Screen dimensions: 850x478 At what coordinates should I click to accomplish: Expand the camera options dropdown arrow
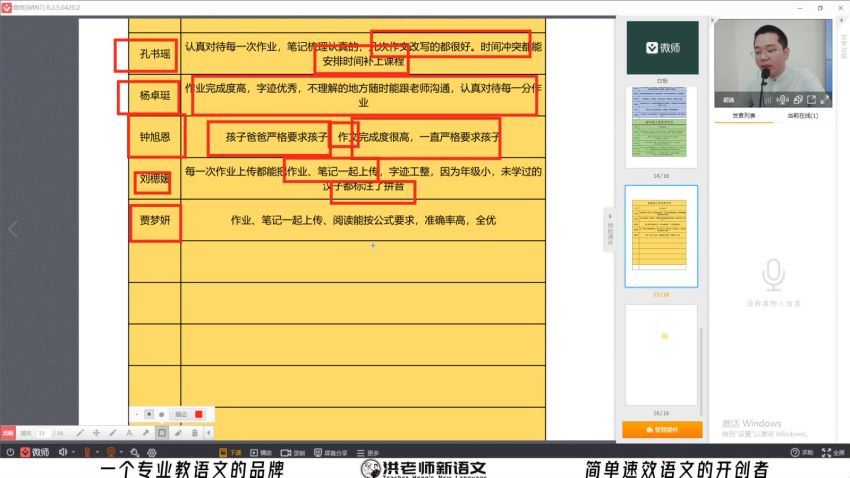[122, 452]
